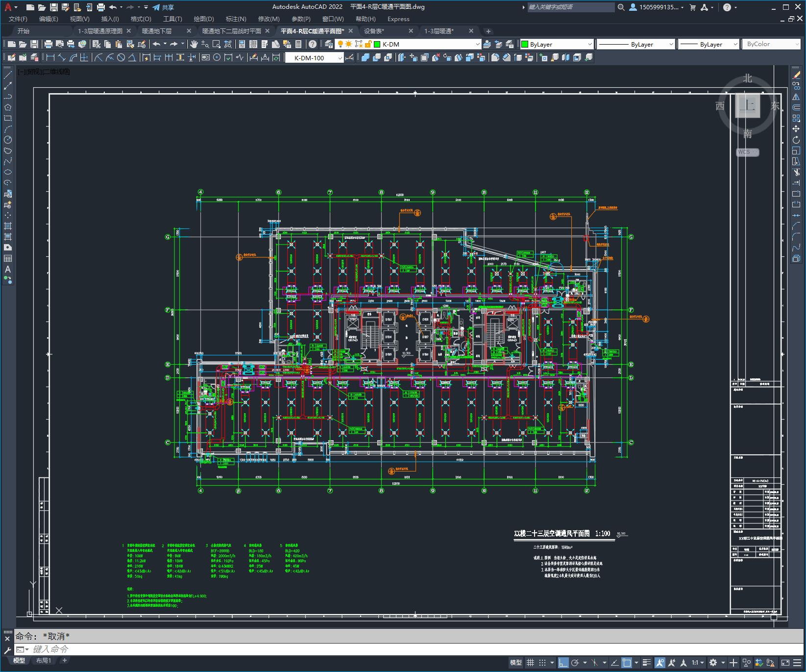The image size is (806, 672).
Task: Click the Plot printer icon
Action: [x=49, y=44]
